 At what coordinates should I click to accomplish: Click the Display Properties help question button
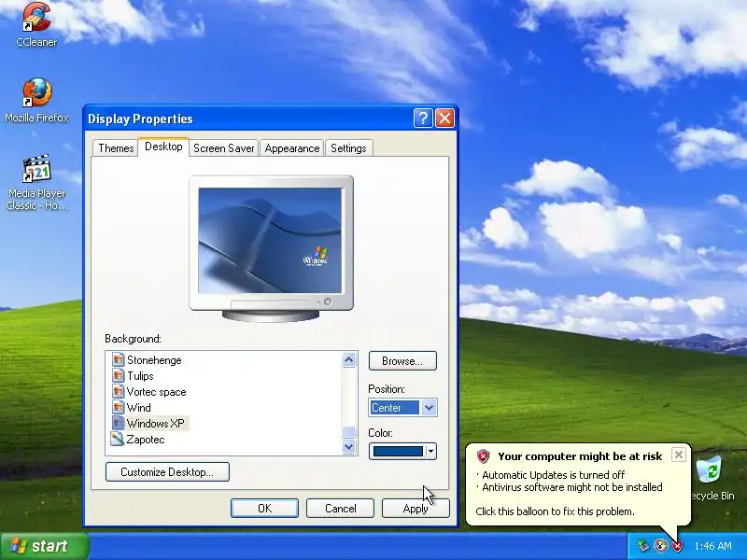coord(423,119)
